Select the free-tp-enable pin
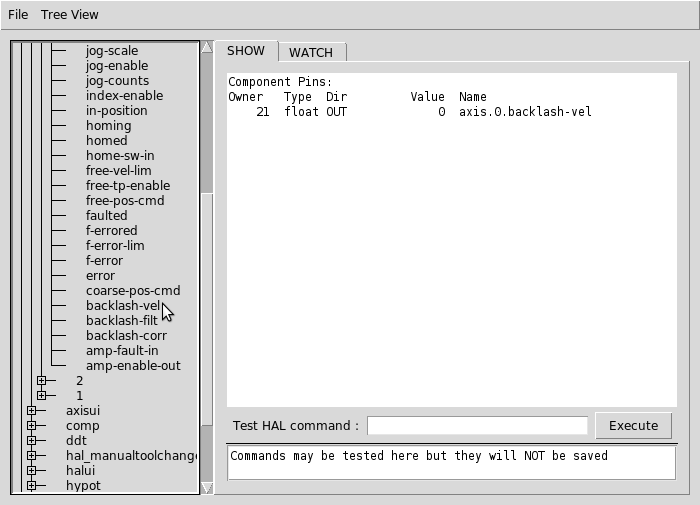 (128, 186)
